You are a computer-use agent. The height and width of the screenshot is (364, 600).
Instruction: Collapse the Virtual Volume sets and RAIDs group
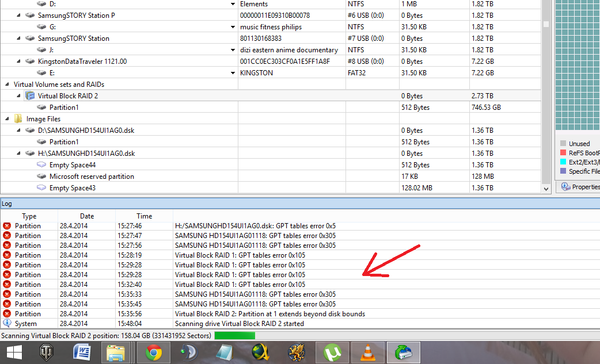pyautogui.click(x=7, y=84)
